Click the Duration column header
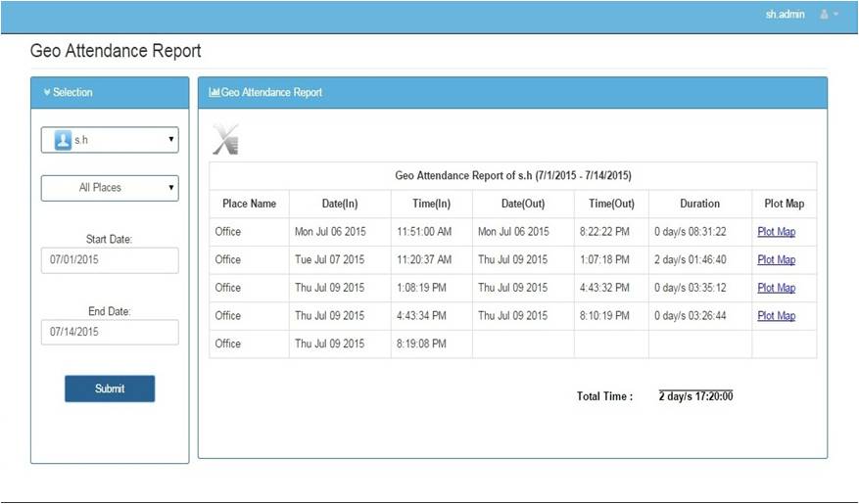This screenshot has height=504, width=859. 700,204
